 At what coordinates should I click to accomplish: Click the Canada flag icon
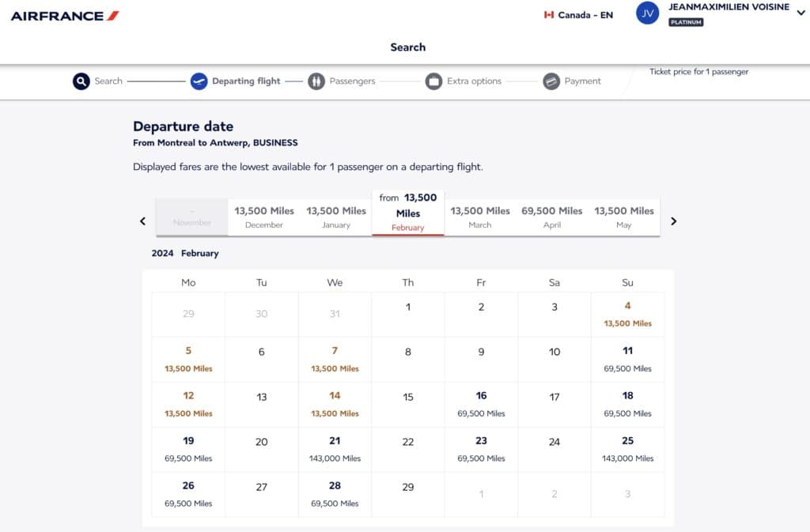pyautogui.click(x=548, y=14)
